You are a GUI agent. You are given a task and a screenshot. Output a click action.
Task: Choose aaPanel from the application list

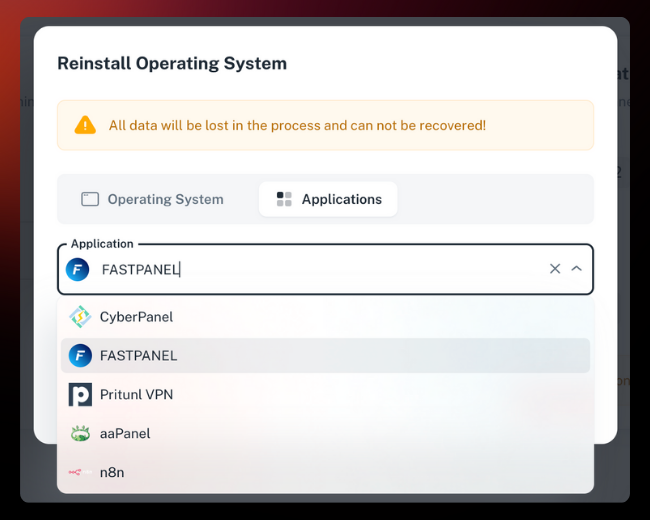click(x=125, y=433)
